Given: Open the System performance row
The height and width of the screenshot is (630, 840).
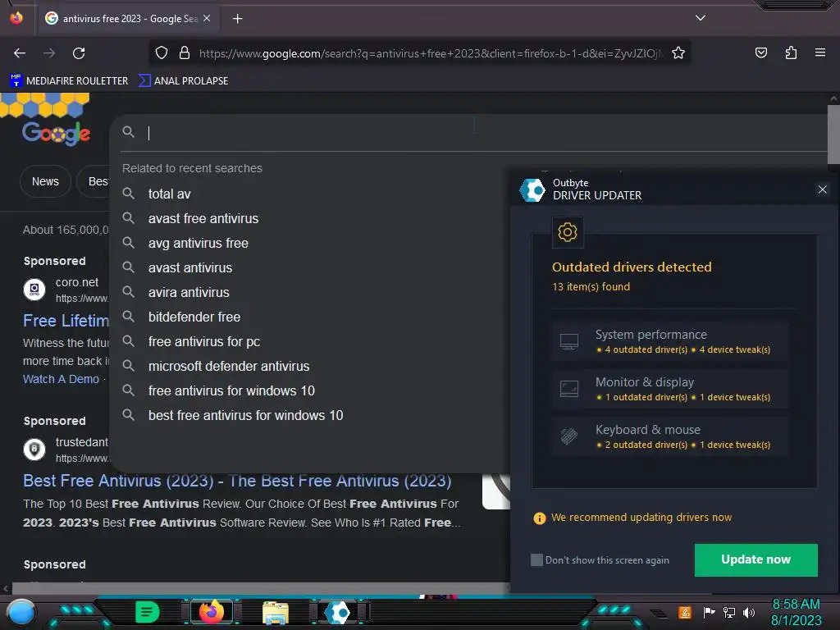Looking at the screenshot, I should (x=669, y=341).
